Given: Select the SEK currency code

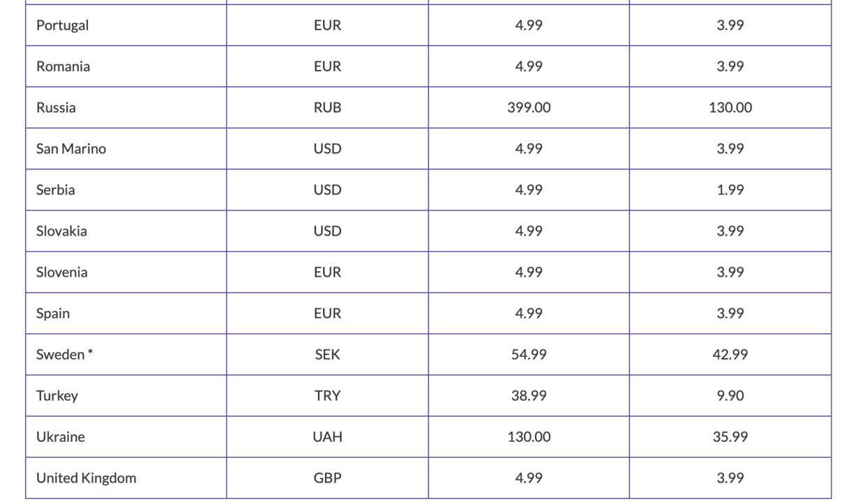Looking at the screenshot, I should coord(327,354).
